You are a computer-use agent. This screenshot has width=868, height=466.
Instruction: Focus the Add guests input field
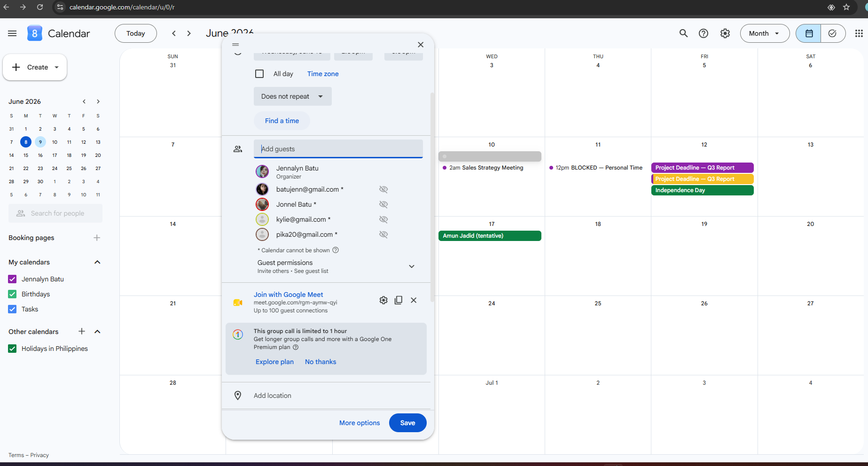pyautogui.click(x=338, y=149)
